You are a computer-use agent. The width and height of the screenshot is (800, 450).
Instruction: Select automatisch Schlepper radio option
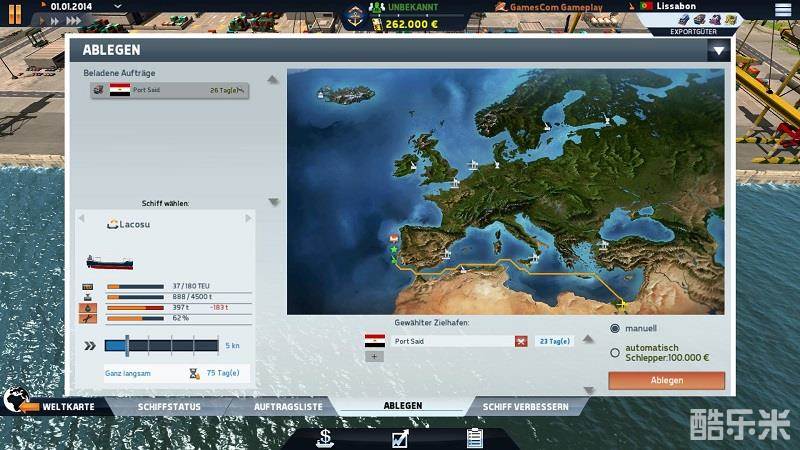click(x=615, y=352)
